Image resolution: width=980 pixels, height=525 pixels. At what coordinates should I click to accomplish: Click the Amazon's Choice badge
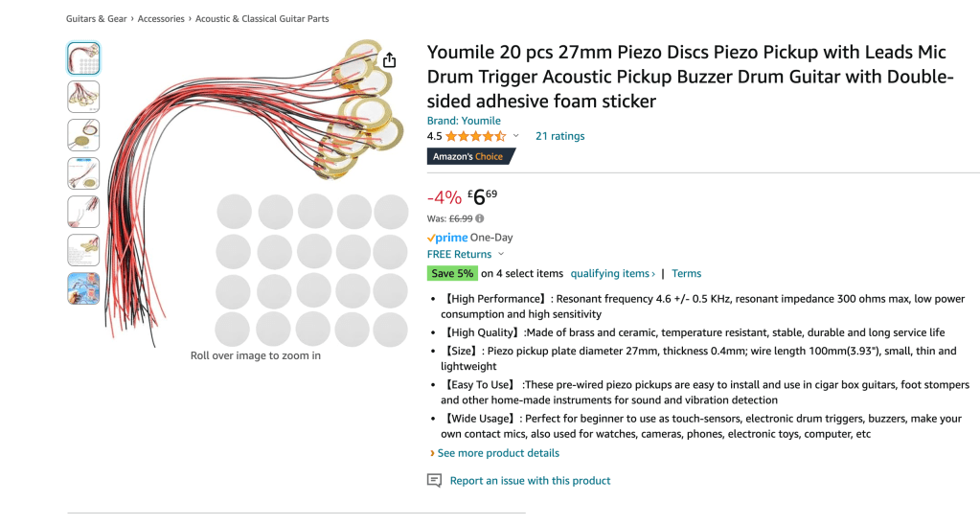pos(469,156)
